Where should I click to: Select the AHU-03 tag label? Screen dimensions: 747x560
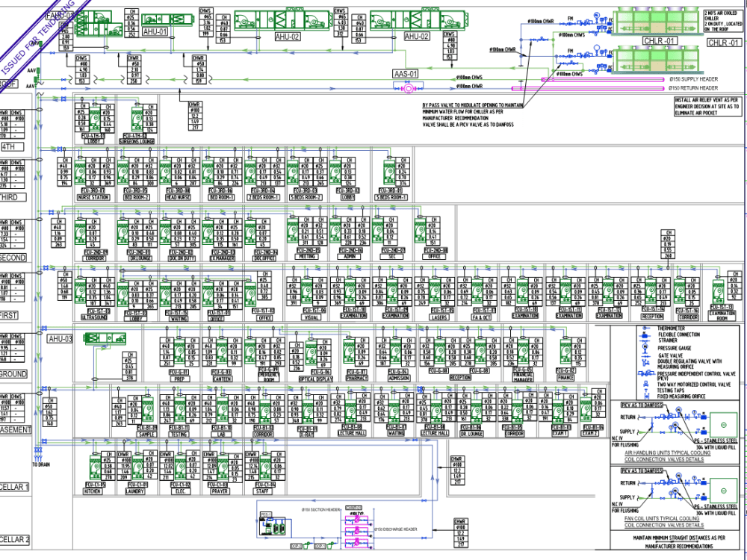[60, 339]
